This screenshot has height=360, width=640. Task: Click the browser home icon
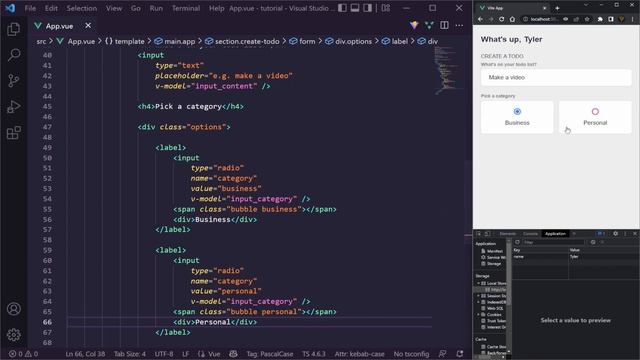coord(512,19)
